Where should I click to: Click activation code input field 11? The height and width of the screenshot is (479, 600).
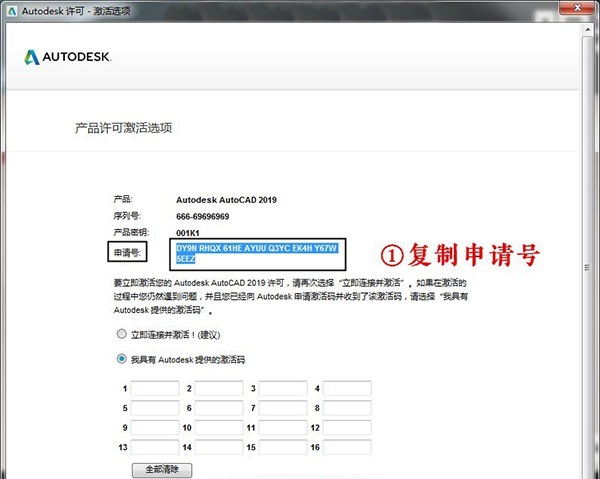(283, 427)
